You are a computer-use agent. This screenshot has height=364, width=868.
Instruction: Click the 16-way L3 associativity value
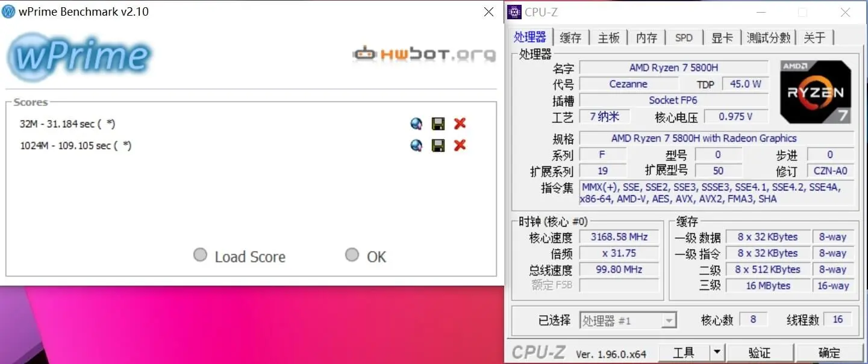[x=832, y=286]
